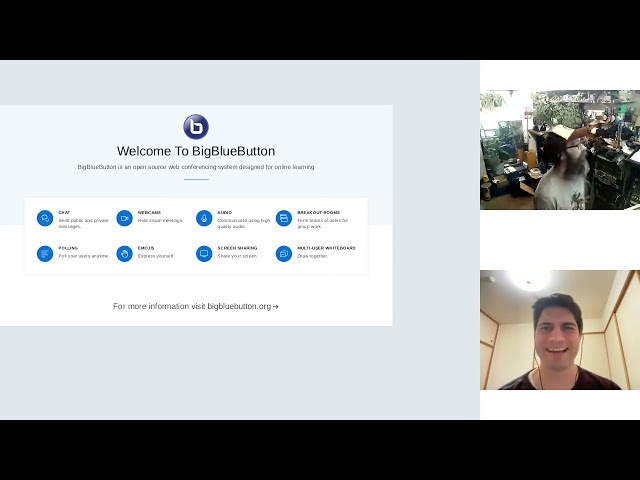
Task: Click the Webcams camera icon
Action: pyautogui.click(x=124, y=218)
